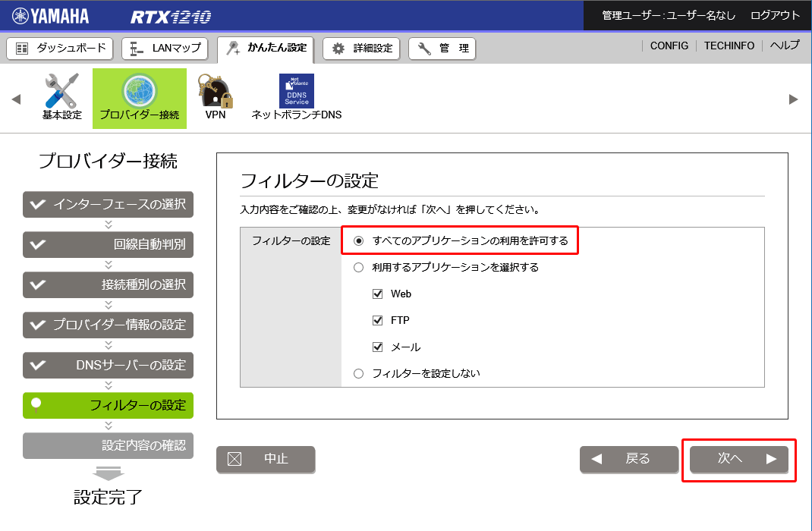Cancel the wizard with 中止 button
812x531 pixels.
tap(266, 459)
